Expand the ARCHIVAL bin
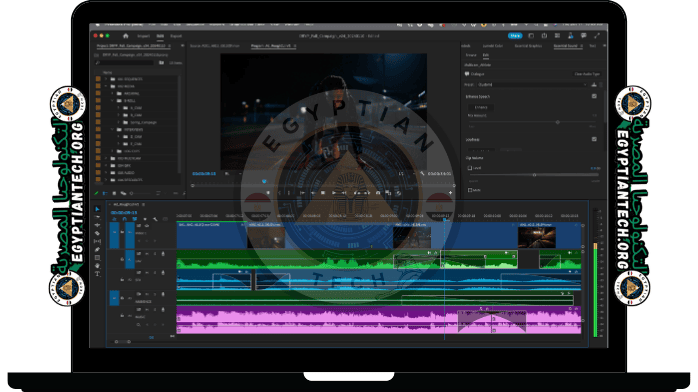 coord(112,93)
